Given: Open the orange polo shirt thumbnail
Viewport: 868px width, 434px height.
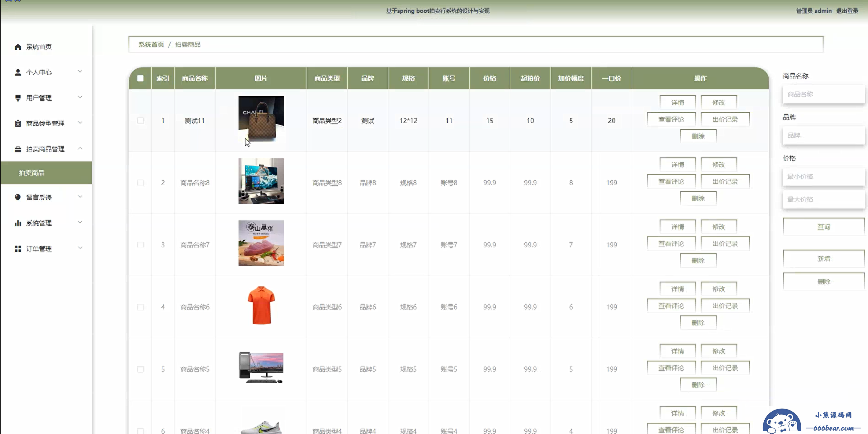Looking at the screenshot, I should tap(261, 305).
